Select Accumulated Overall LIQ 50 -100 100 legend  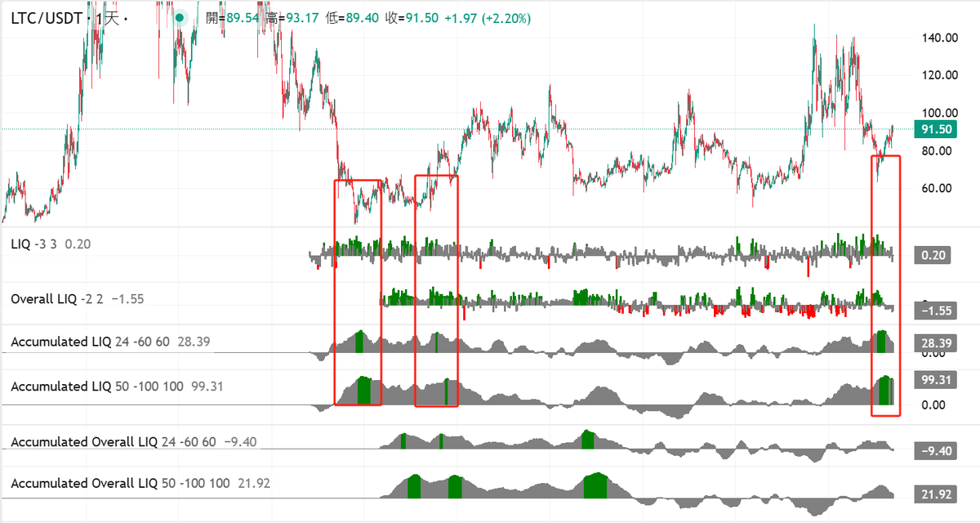click(x=140, y=484)
